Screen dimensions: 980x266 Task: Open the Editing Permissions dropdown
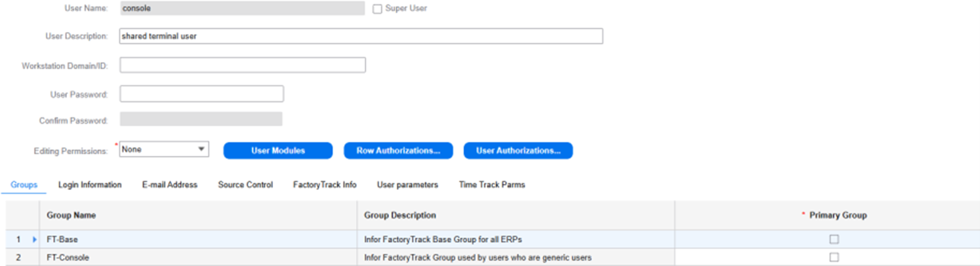click(x=201, y=149)
